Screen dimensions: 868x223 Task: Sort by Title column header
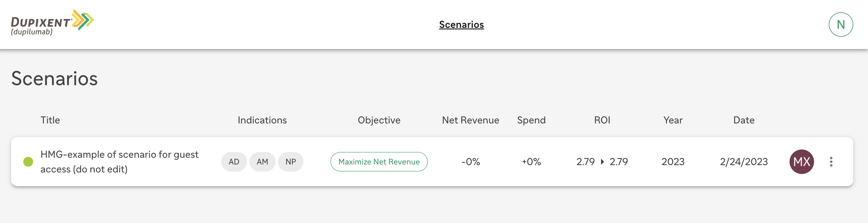[x=50, y=120]
